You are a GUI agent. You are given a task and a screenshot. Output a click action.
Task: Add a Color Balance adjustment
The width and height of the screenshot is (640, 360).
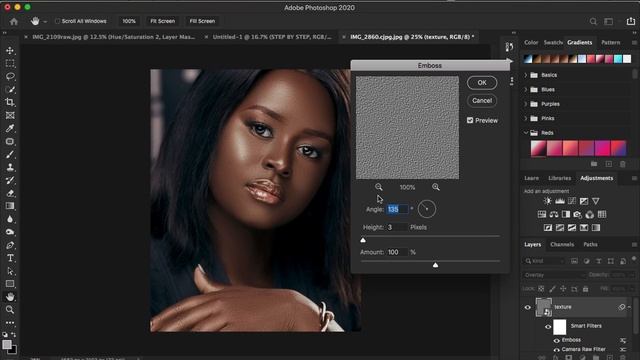click(554, 214)
